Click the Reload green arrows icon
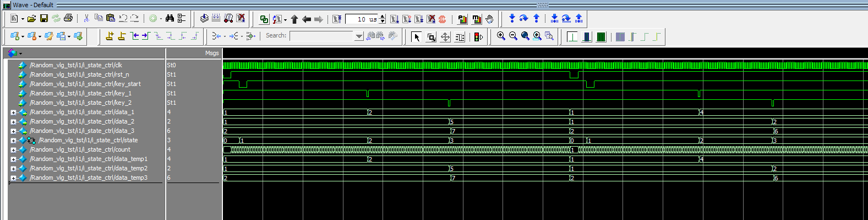Viewport: 868px width, 220px height. (56, 19)
